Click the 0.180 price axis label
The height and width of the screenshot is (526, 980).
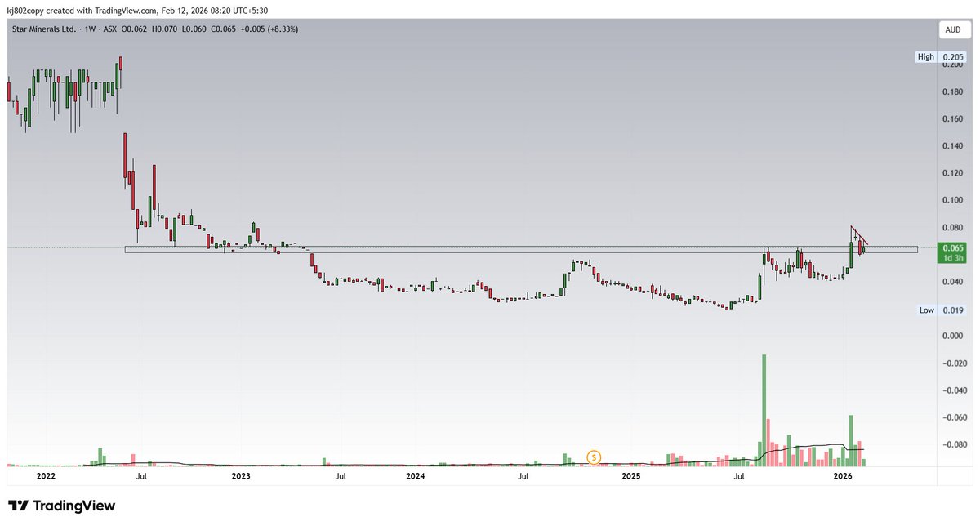(x=952, y=92)
